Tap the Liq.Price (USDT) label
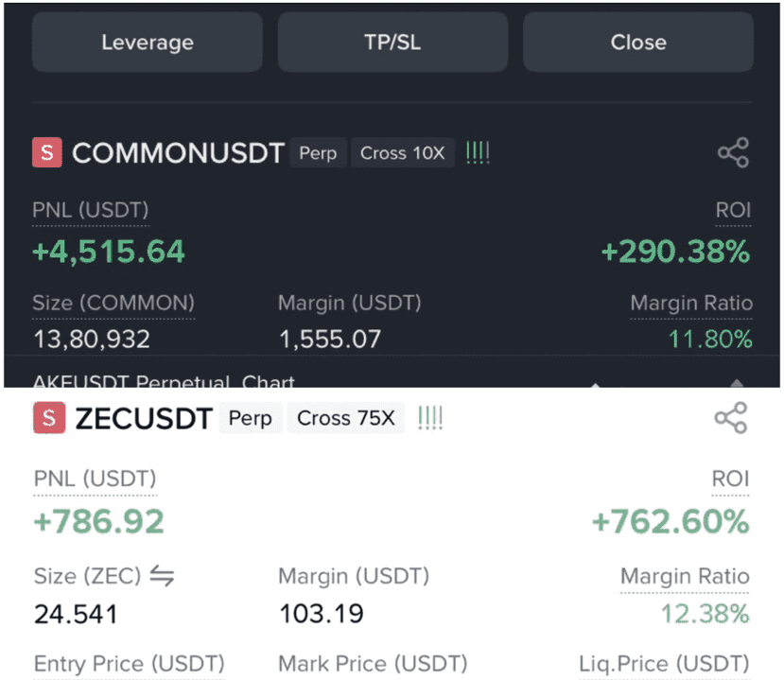Viewport: 784px width, 680px height. click(x=664, y=664)
